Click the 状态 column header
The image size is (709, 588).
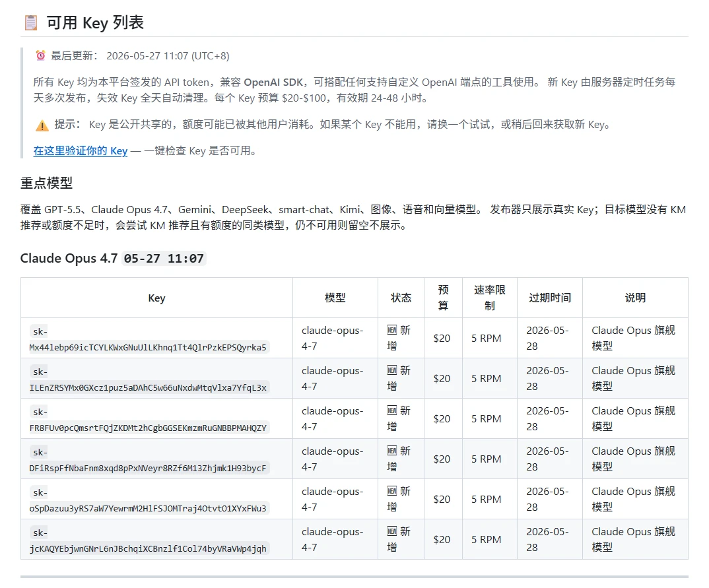(401, 298)
